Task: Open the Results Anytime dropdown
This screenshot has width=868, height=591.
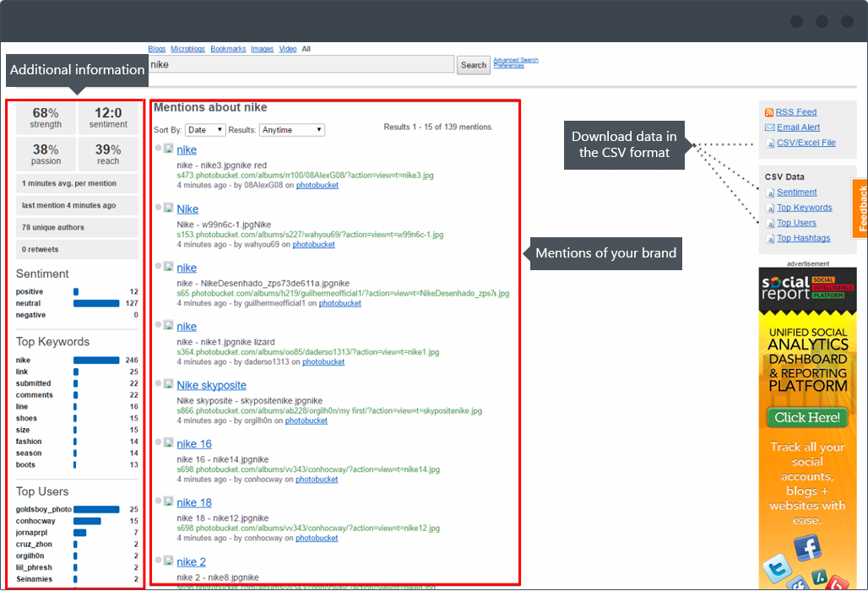Action: (292, 130)
